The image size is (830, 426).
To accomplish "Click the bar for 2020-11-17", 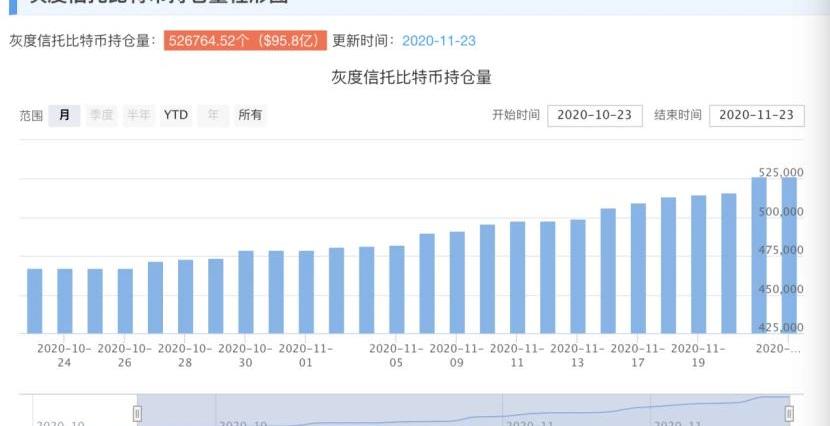I will (x=638, y=268).
